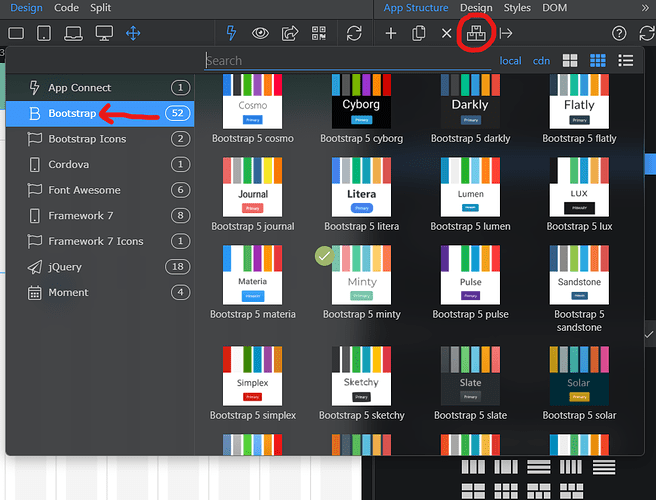
Task: Select the Bootstrap 5 sandstone theme
Action: (x=579, y=275)
